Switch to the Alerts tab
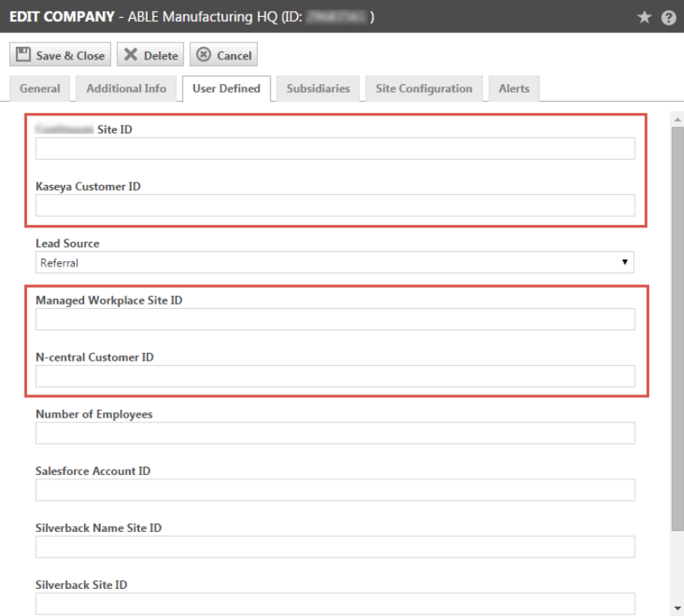 (x=513, y=88)
